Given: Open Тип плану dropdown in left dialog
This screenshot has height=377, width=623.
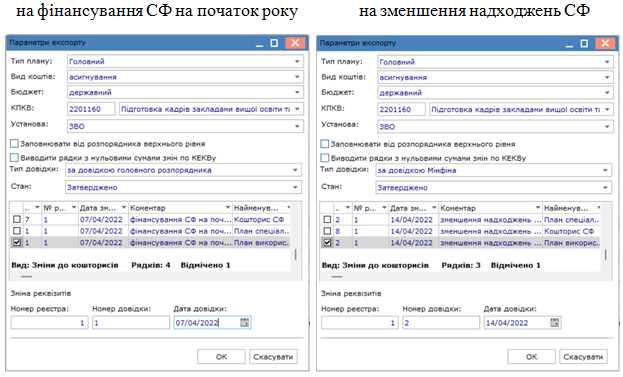Looking at the screenshot, I should (x=297, y=62).
